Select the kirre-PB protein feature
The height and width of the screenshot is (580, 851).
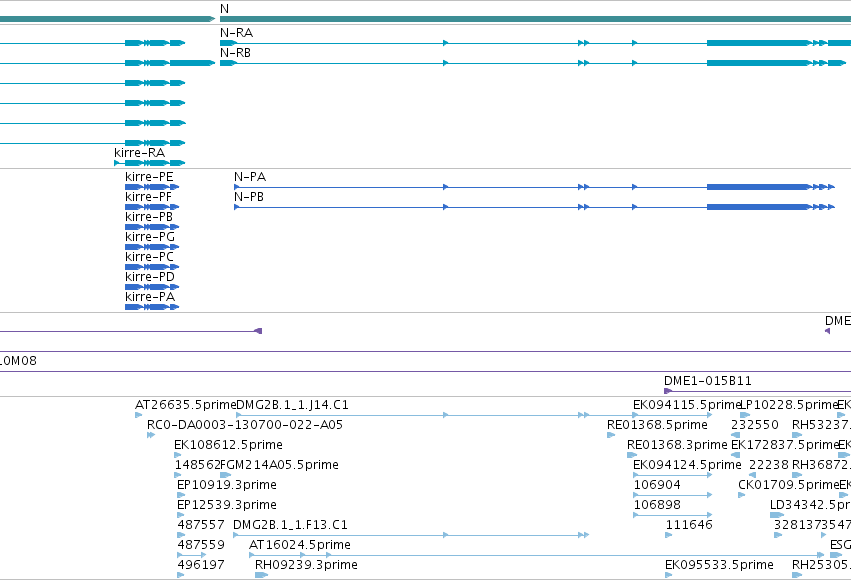[x=152, y=227]
